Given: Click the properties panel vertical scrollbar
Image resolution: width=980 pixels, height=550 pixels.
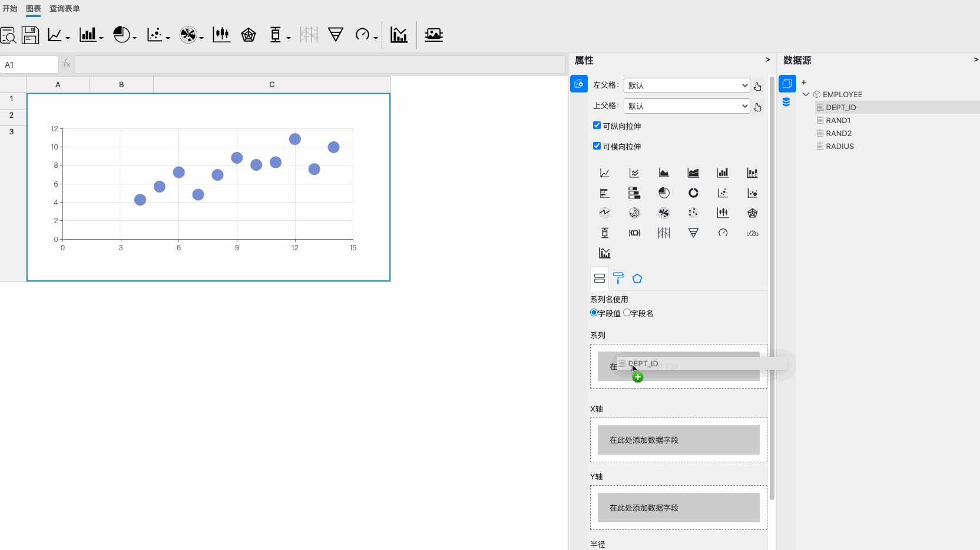Looking at the screenshot, I should (x=772, y=289).
